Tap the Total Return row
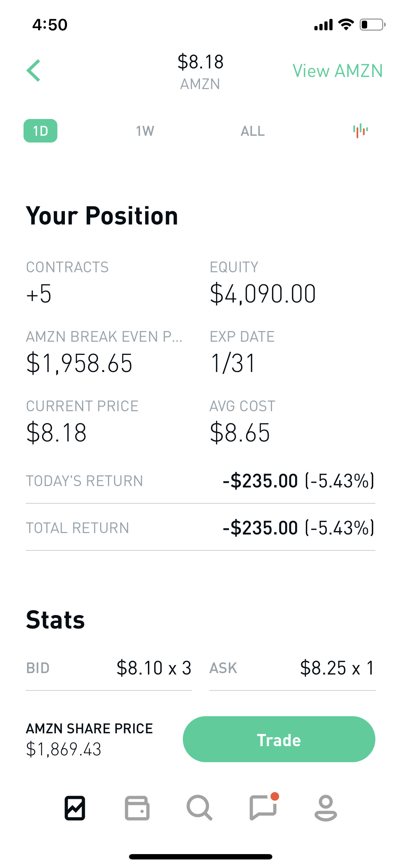Image resolution: width=401 pixels, height=868 pixels. [200, 528]
